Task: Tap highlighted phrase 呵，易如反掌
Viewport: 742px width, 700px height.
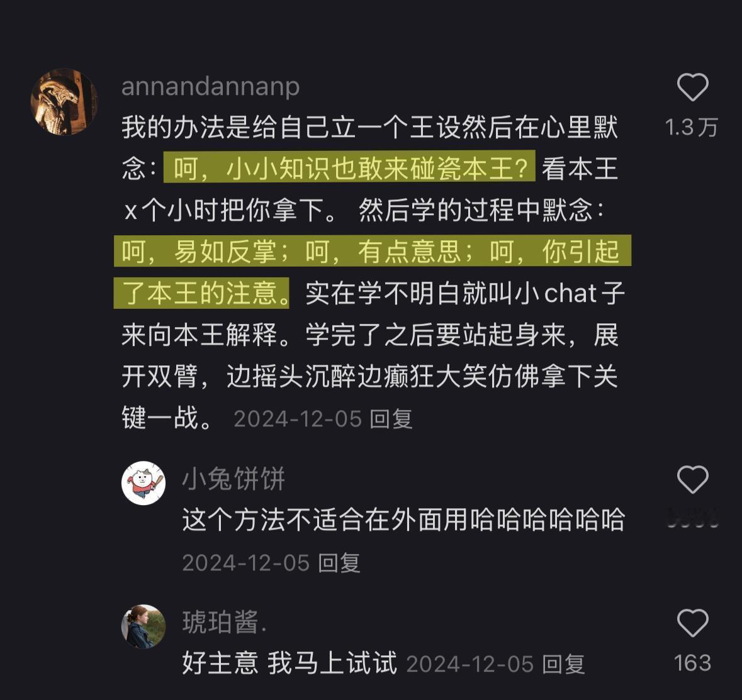Action: point(199,251)
